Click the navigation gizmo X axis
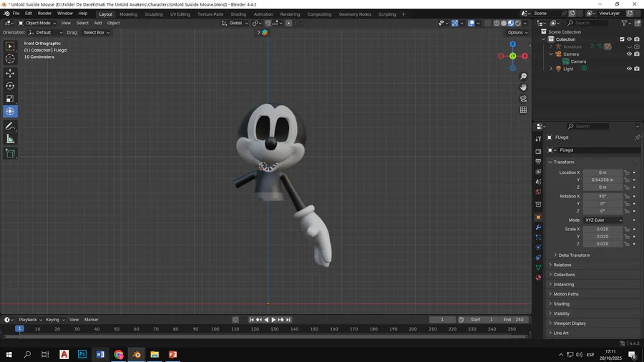Screen dimensions: 644x362 point(525,57)
